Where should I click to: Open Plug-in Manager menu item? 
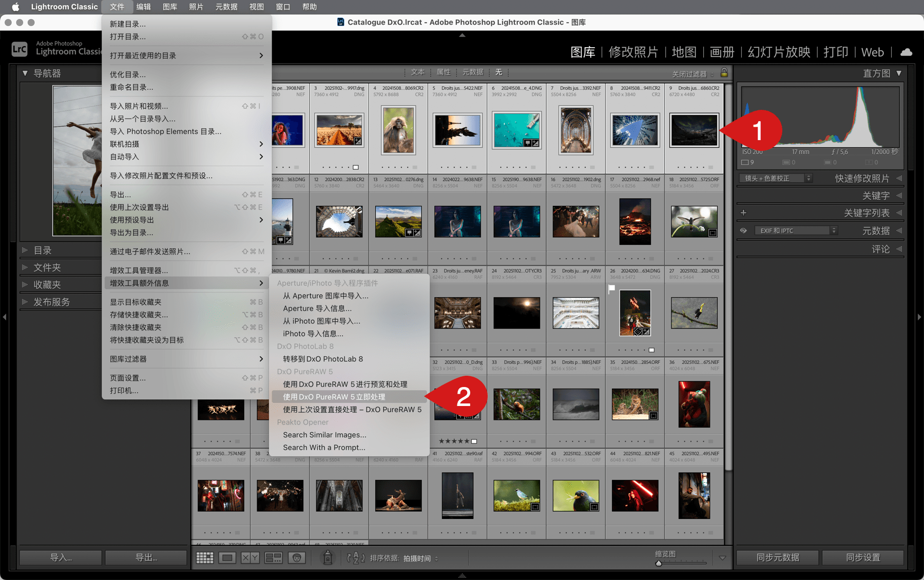(x=186, y=270)
